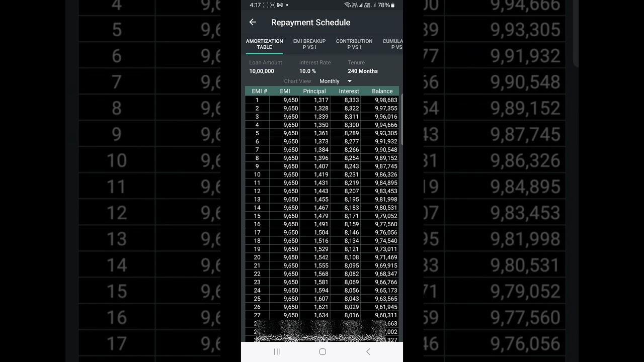644x362 pixels.
Task: Tap the back arrow beside Repayment Schedule
Action: pos(253,22)
